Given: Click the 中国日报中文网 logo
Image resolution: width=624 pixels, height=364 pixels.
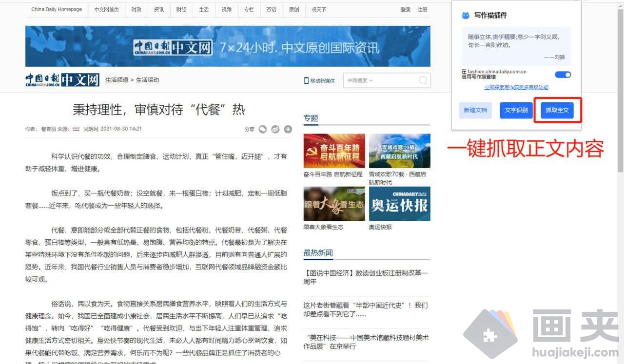Looking at the screenshot, I should point(62,80).
